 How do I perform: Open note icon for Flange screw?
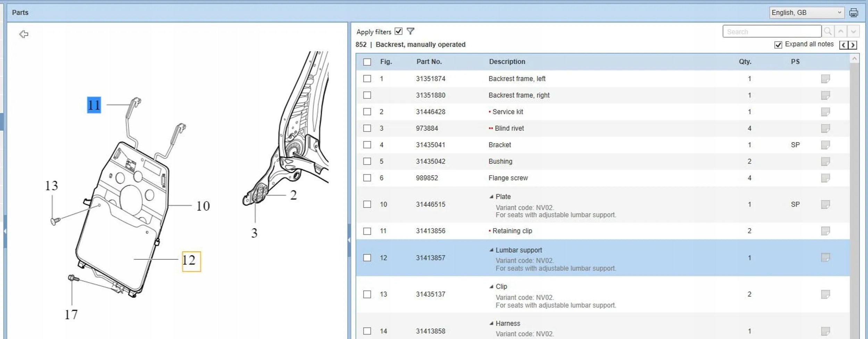tap(825, 178)
